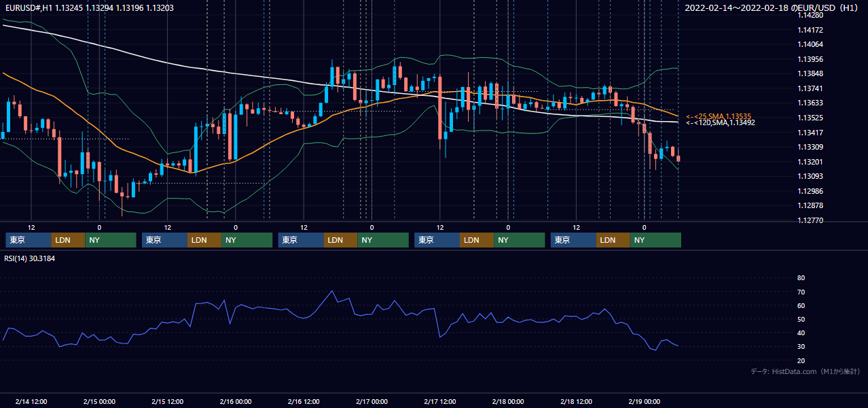Select the 1.14064 price level label

click(x=810, y=44)
